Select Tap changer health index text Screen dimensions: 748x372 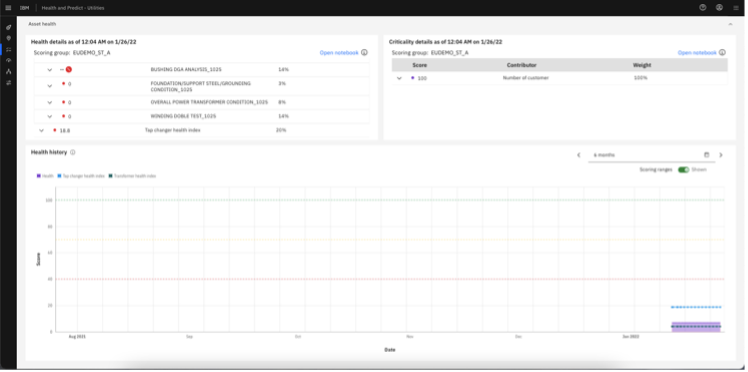pyautogui.click(x=173, y=130)
